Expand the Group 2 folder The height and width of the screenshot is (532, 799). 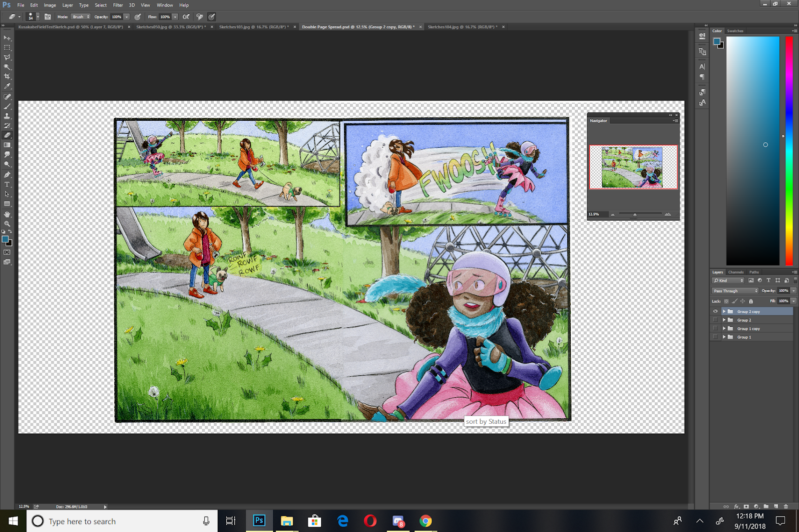[x=724, y=320]
